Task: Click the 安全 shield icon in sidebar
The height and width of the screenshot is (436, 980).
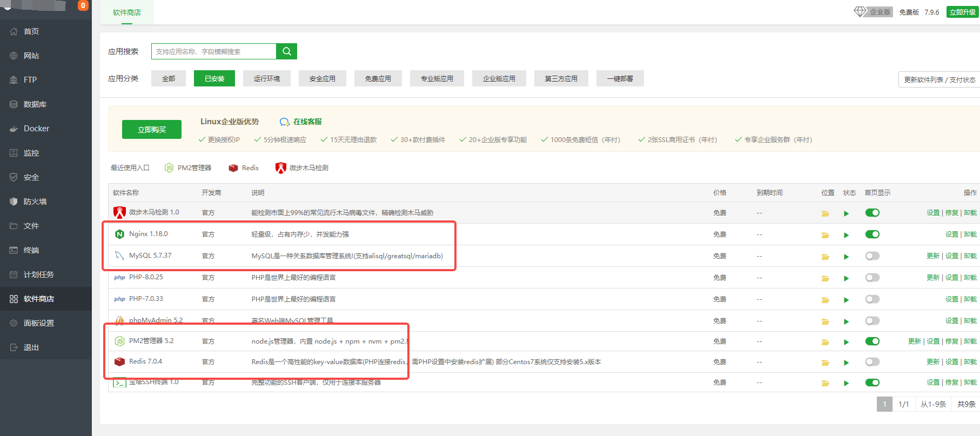Action: pyautogui.click(x=14, y=177)
